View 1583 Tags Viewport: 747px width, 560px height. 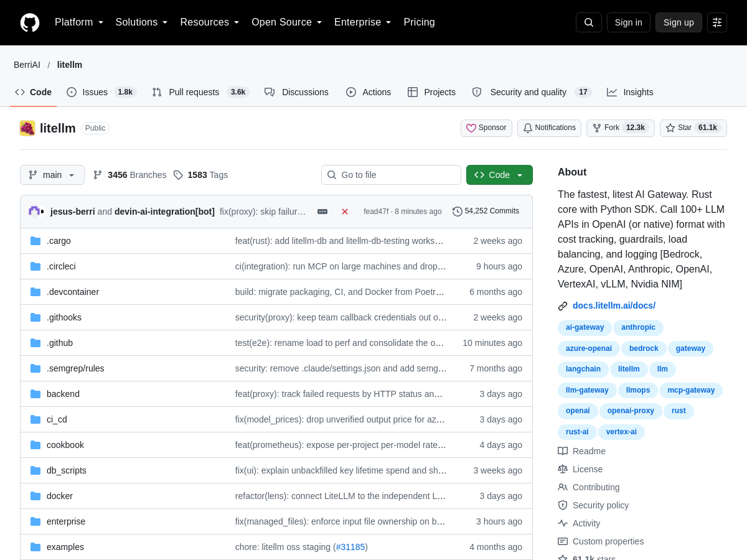[200, 175]
